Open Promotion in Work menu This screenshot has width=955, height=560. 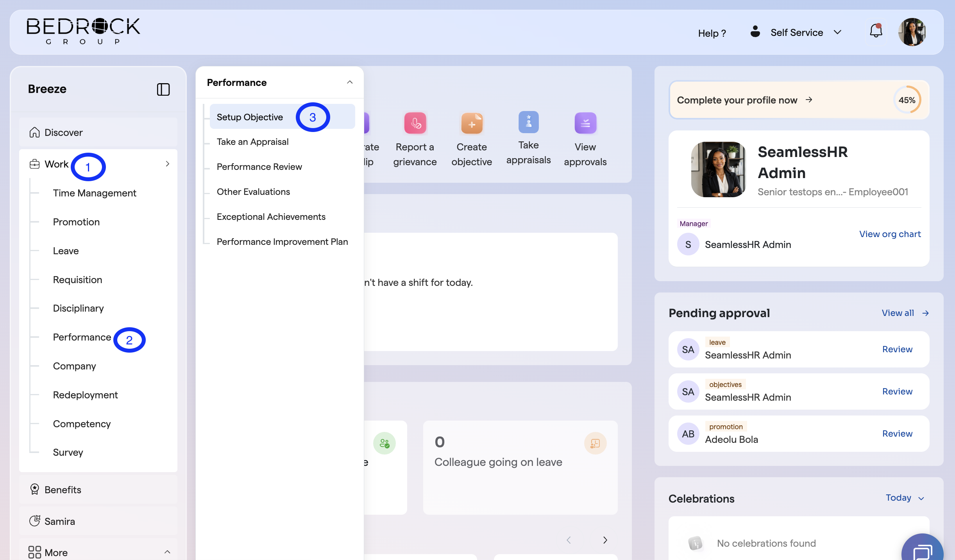point(76,222)
